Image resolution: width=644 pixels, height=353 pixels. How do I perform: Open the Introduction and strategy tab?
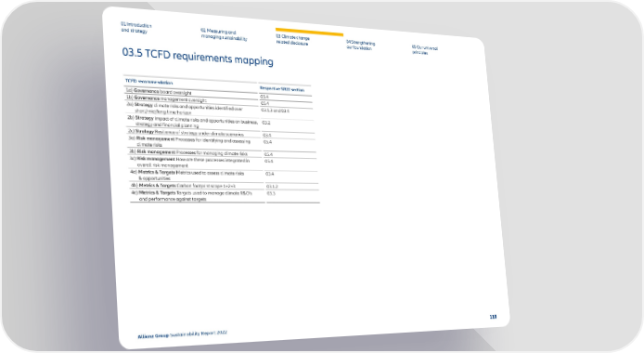[x=136, y=28]
